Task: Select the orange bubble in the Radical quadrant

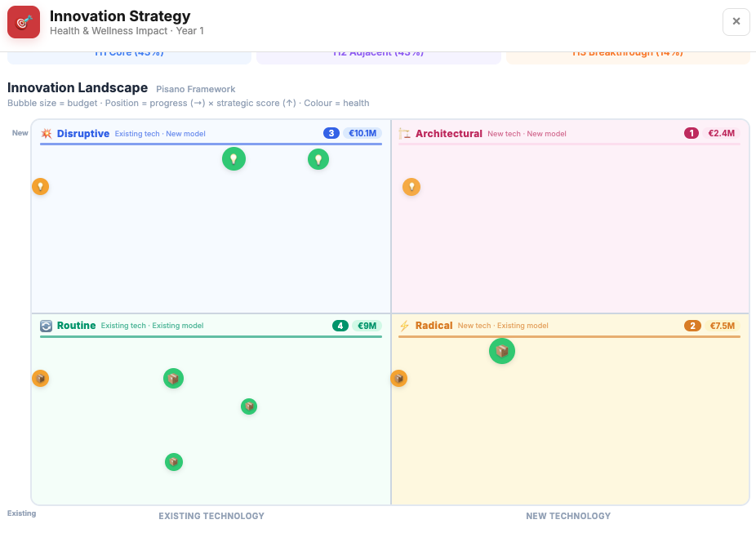Action: pyautogui.click(x=398, y=378)
